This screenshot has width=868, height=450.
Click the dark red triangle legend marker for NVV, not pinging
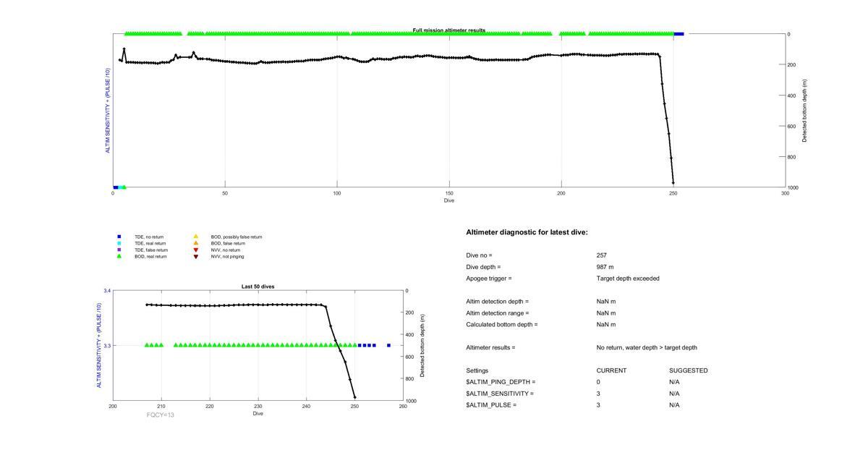[x=196, y=256]
